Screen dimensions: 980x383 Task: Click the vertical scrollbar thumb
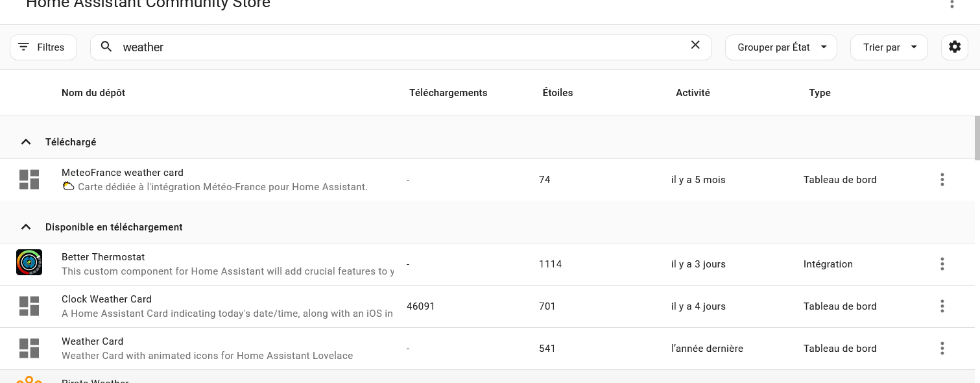pyautogui.click(x=977, y=138)
